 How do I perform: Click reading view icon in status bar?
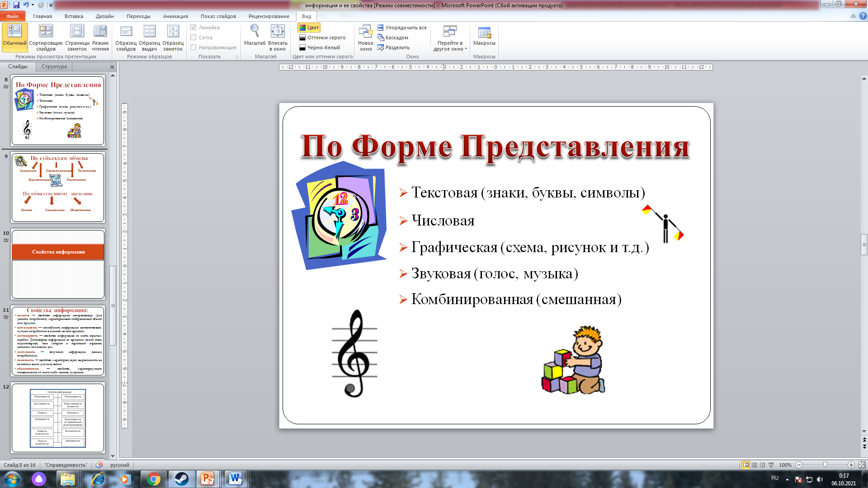[763, 465]
